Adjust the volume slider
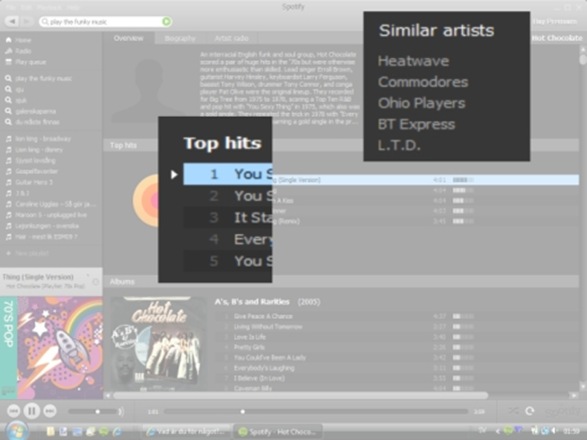The width and height of the screenshot is (587, 440). (92, 412)
